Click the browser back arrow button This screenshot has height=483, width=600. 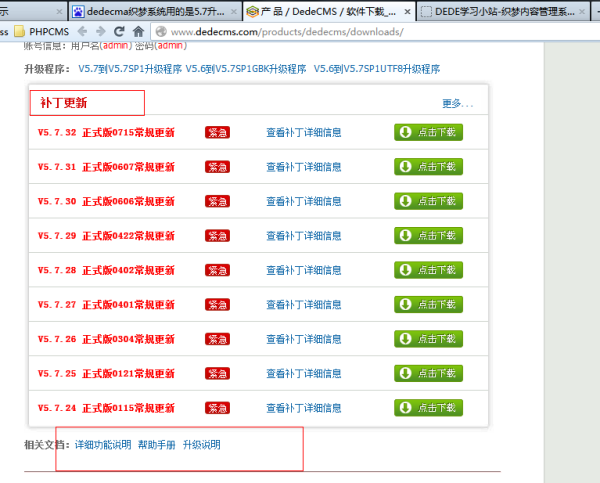point(84,32)
